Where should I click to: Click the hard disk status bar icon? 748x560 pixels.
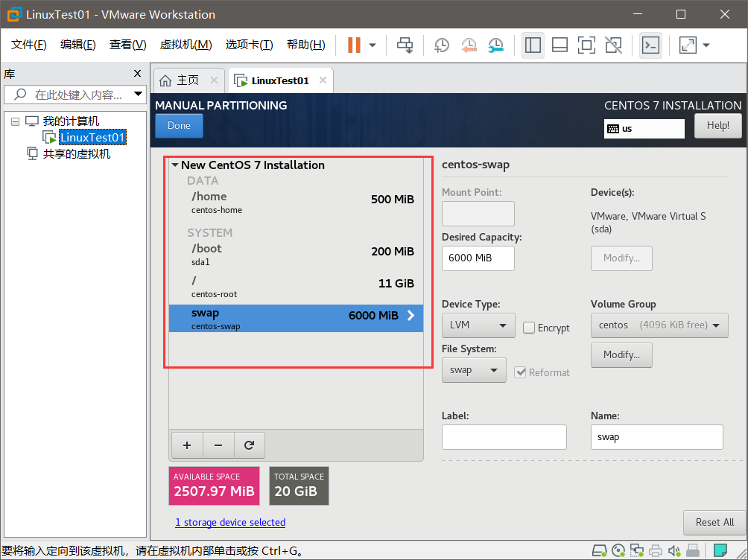[599, 551]
